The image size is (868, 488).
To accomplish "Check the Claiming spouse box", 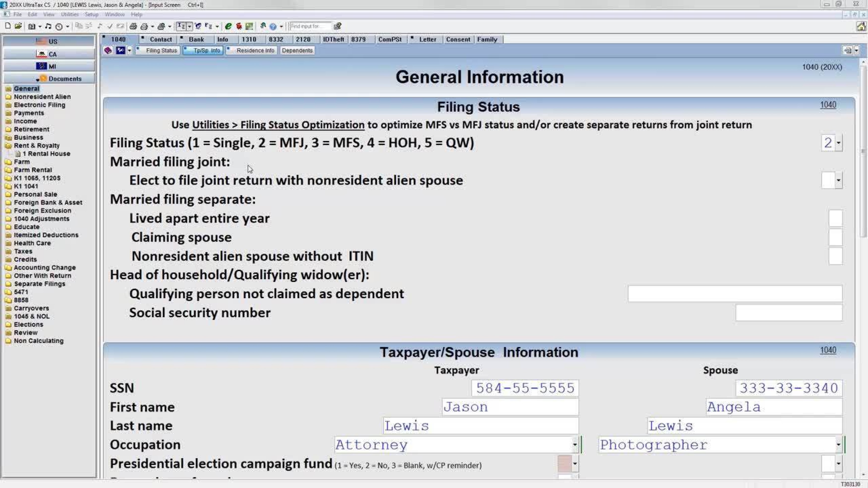I will pyautogui.click(x=835, y=237).
